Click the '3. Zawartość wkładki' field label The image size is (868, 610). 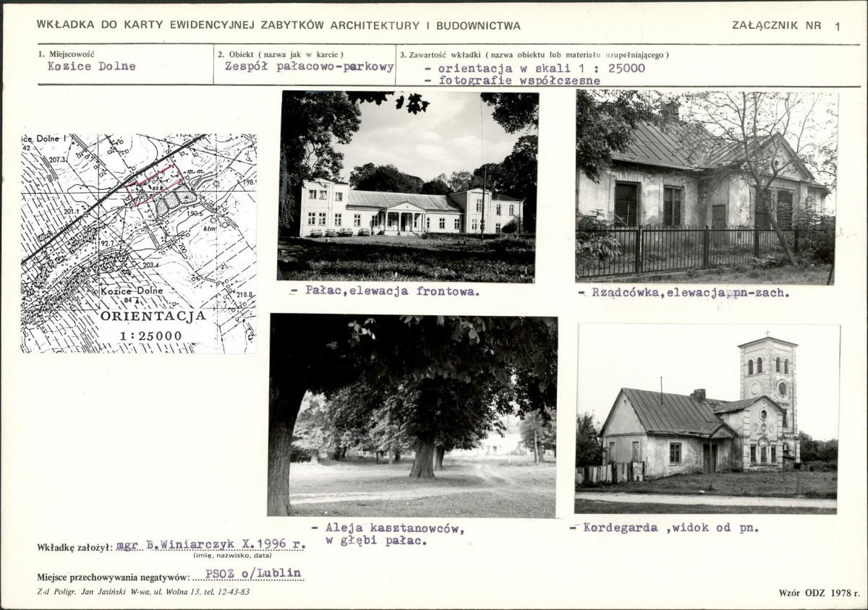click(x=535, y=54)
